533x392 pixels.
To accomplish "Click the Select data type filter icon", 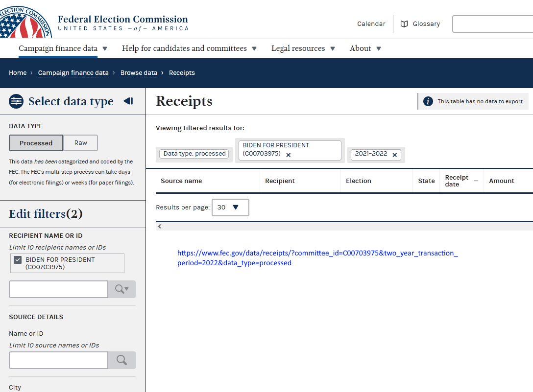I will point(16,101).
